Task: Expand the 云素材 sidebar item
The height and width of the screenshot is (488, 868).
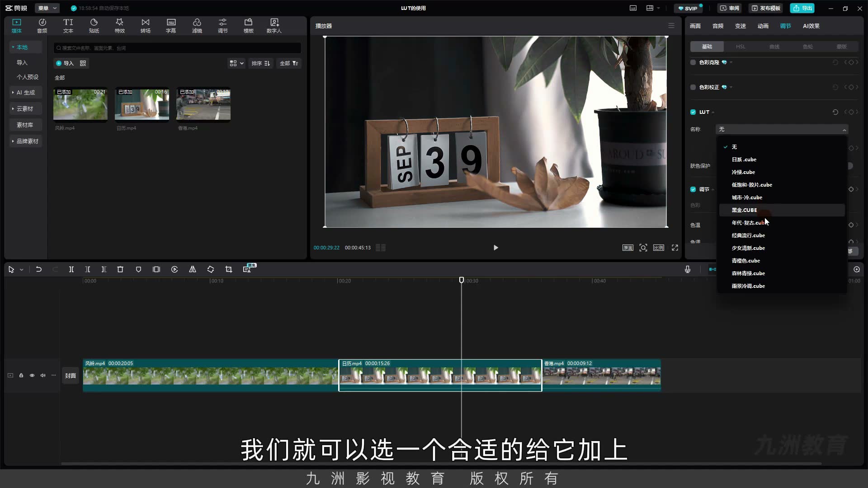Action: [x=25, y=109]
